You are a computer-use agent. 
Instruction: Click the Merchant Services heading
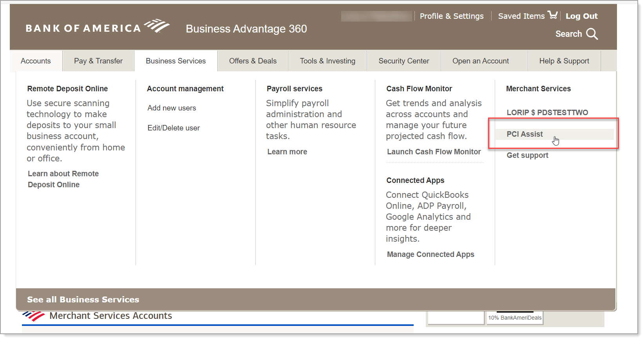538,89
